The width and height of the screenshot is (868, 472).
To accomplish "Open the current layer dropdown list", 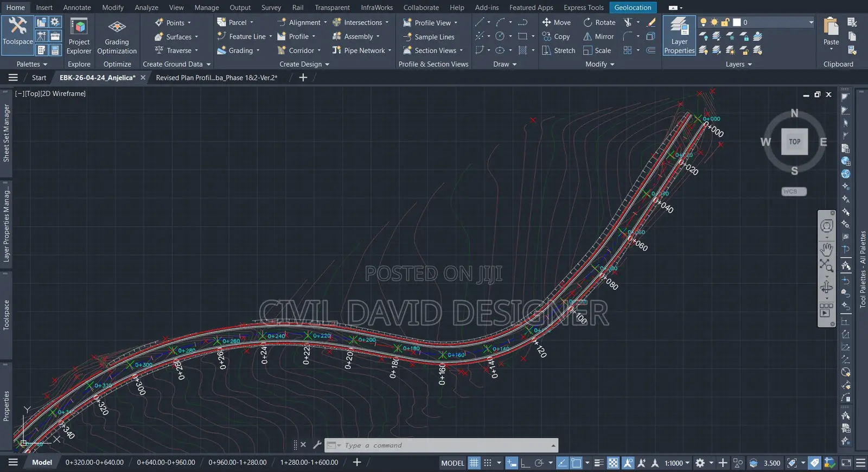I will pos(811,22).
